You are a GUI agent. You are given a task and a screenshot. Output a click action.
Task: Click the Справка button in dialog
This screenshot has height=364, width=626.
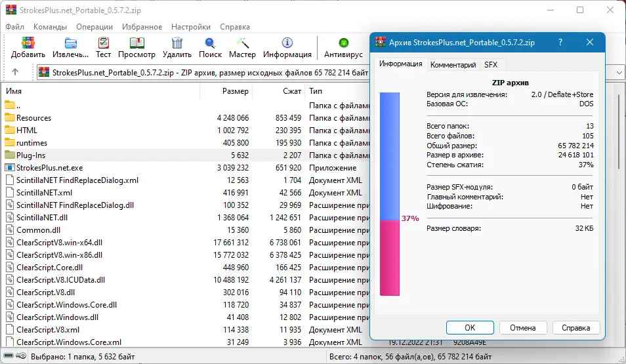(575, 328)
